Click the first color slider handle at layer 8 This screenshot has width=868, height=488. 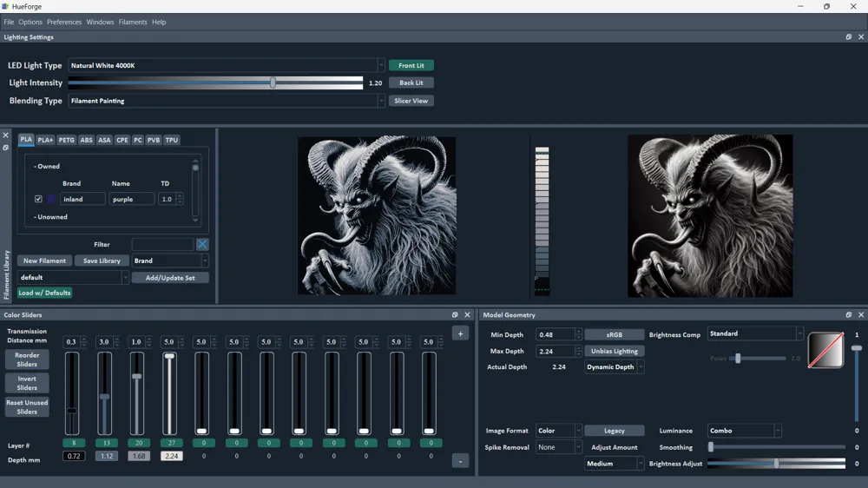72,411
